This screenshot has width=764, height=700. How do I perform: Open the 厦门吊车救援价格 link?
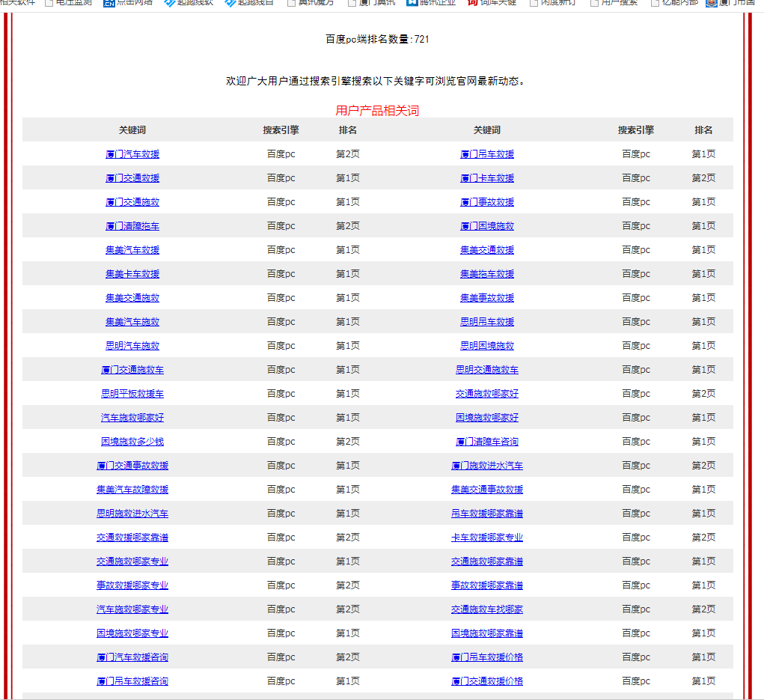[x=487, y=657]
